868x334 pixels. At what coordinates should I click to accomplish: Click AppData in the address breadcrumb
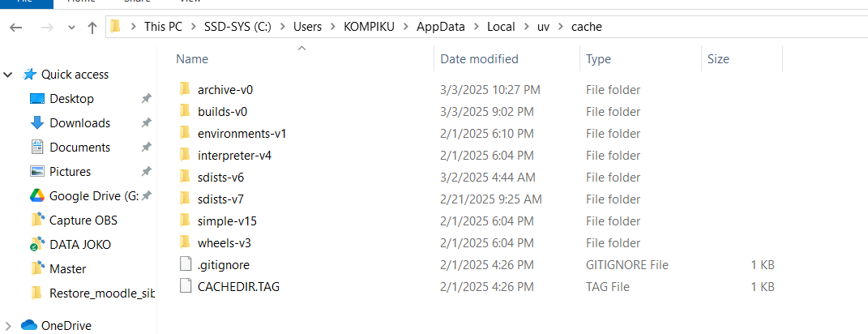click(441, 27)
